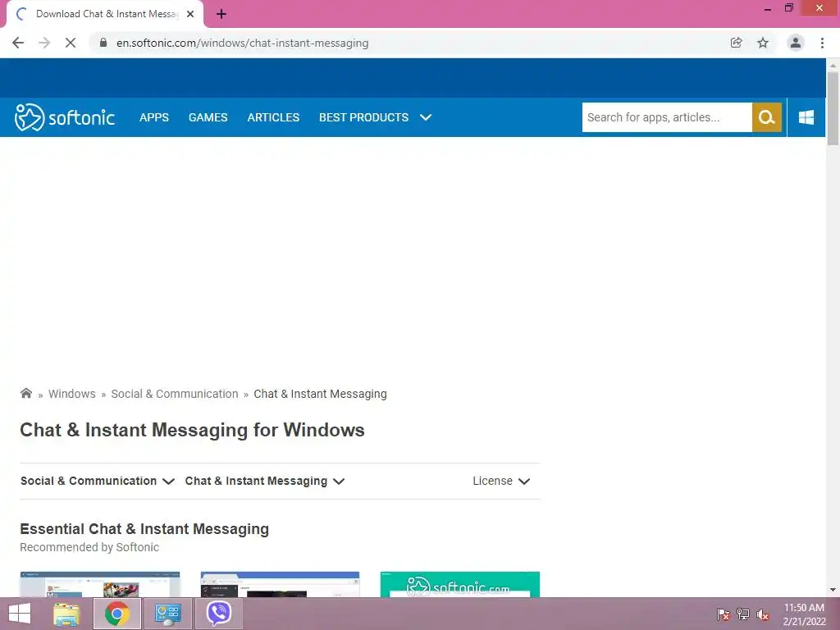840x630 pixels.
Task: Click the page vertical scrollbar thumb
Action: [833, 107]
